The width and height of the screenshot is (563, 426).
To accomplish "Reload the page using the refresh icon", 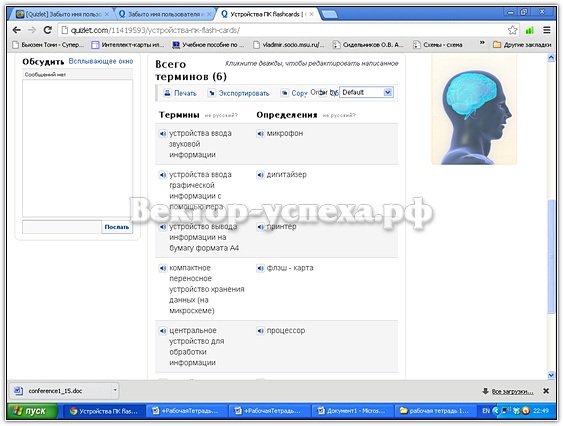I will pyautogui.click(x=47, y=30).
